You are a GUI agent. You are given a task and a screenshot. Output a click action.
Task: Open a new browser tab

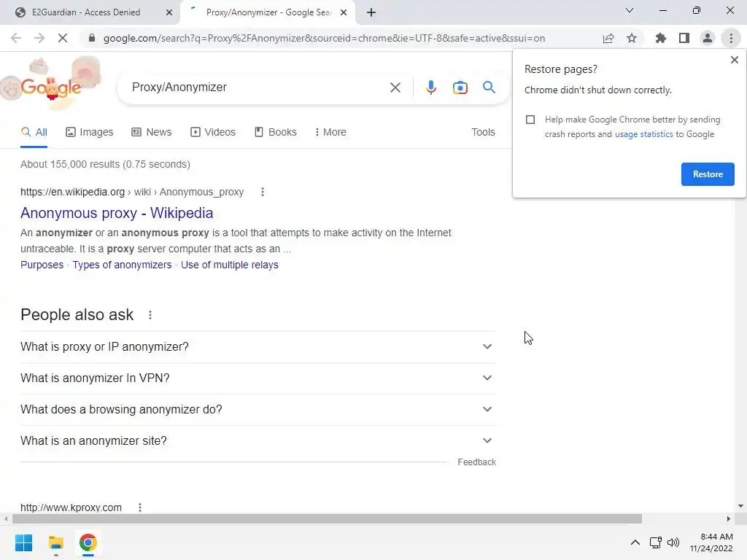tap(371, 12)
